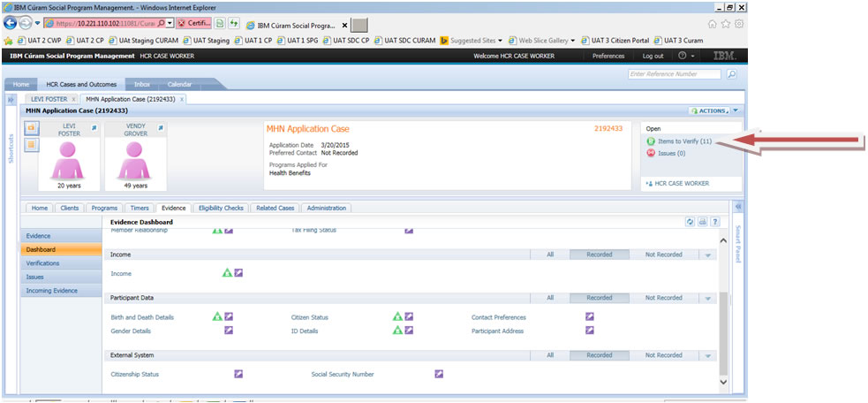This screenshot has height=403, width=868.
Task: Collapse the External System section arrow
Action: click(x=707, y=355)
